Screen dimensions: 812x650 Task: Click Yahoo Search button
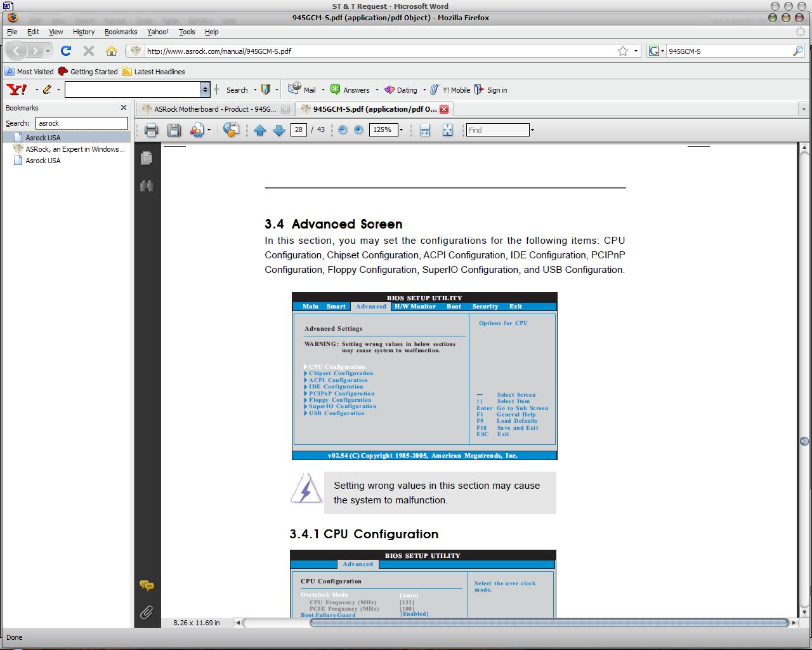coord(237,90)
